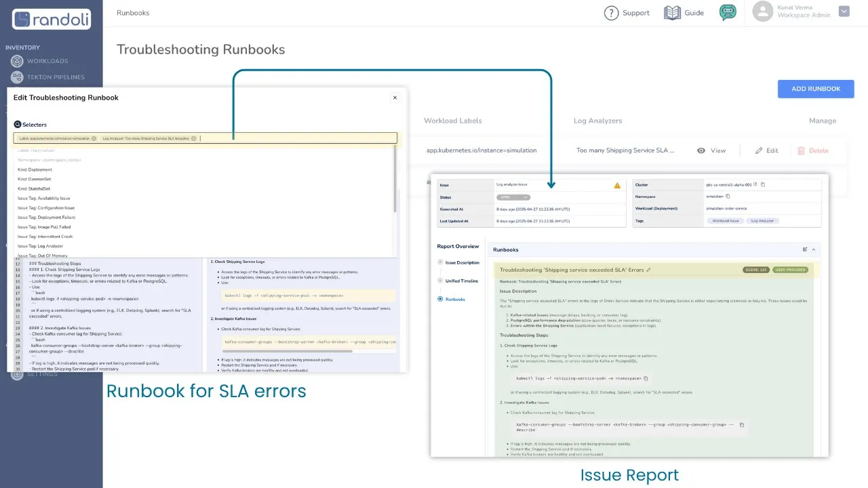868x488 pixels.
Task: Click the USER PROVIDED badge
Action: pyautogui.click(x=791, y=270)
